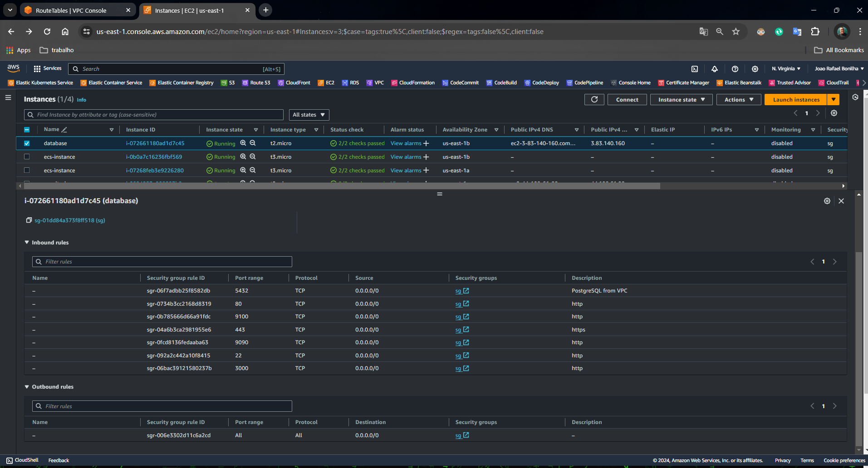Open the EC2 shortcut in favorites bar
The height and width of the screenshot is (468, 868).
point(326,83)
